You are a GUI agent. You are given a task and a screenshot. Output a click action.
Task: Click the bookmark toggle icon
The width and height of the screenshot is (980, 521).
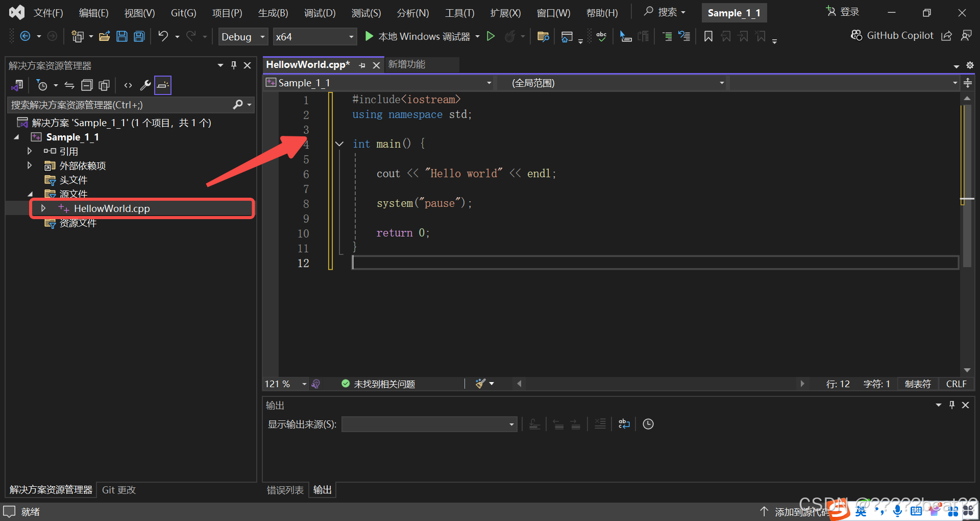(x=708, y=36)
